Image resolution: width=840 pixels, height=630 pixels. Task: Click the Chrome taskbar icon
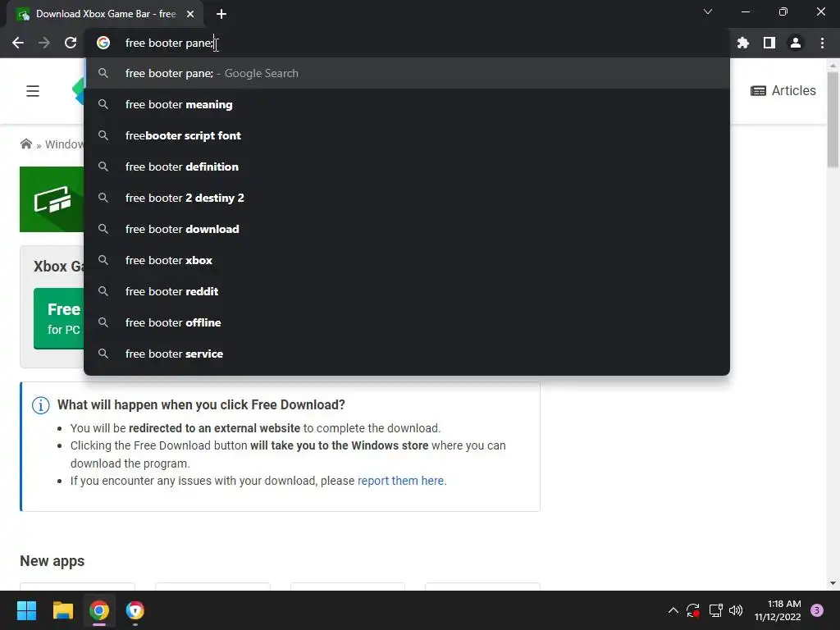click(x=99, y=610)
